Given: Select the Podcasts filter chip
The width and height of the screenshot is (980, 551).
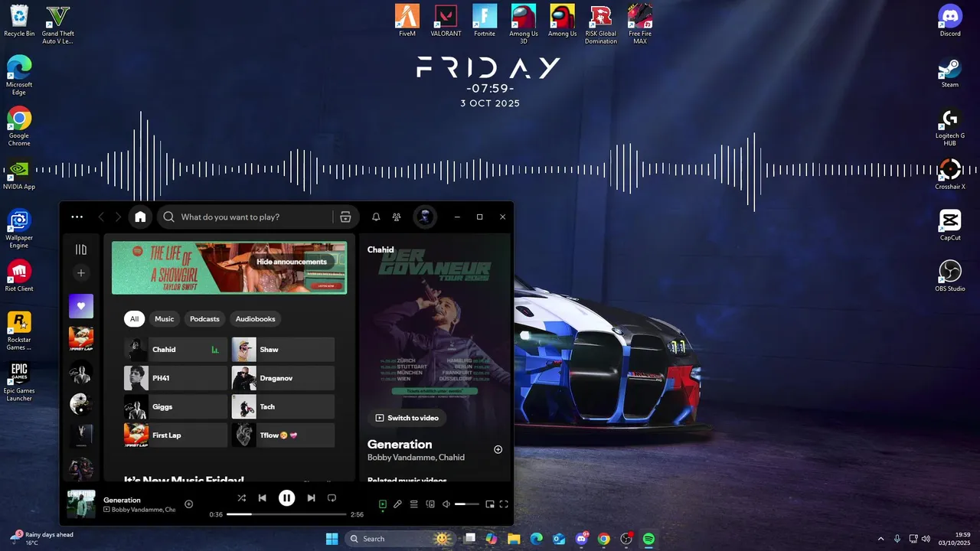Looking at the screenshot, I should point(204,319).
